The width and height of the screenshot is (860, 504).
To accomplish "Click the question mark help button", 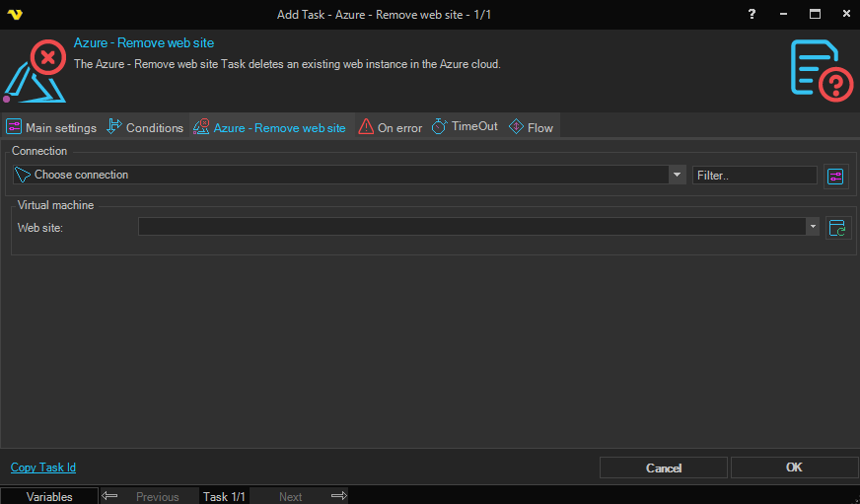I will [752, 14].
